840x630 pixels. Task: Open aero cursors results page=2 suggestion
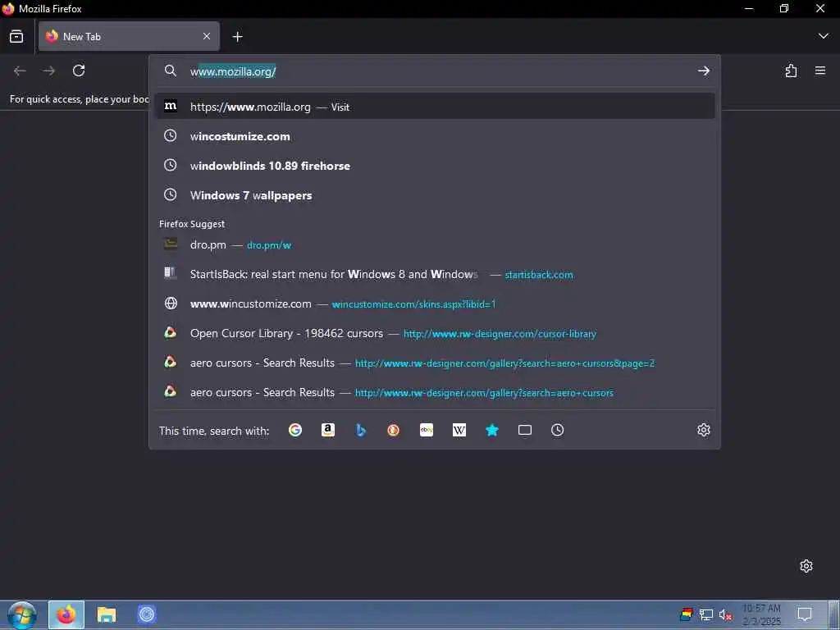tap(435, 363)
